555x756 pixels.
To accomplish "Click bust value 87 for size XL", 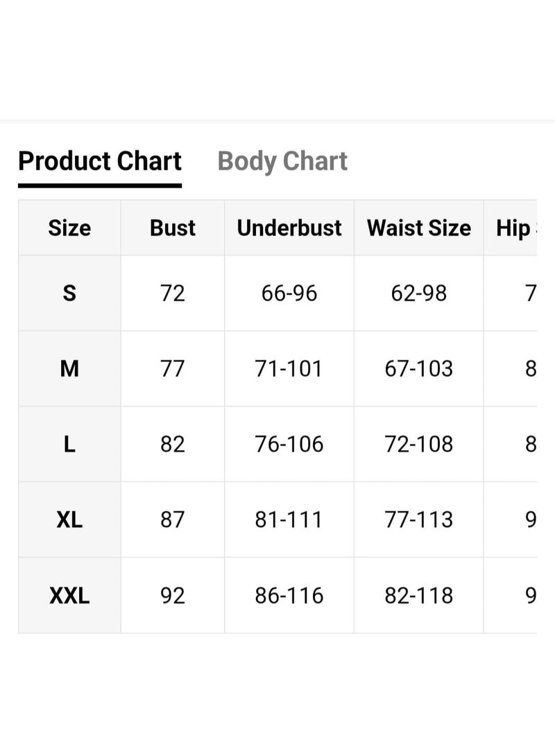I will pyautogui.click(x=173, y=519).
